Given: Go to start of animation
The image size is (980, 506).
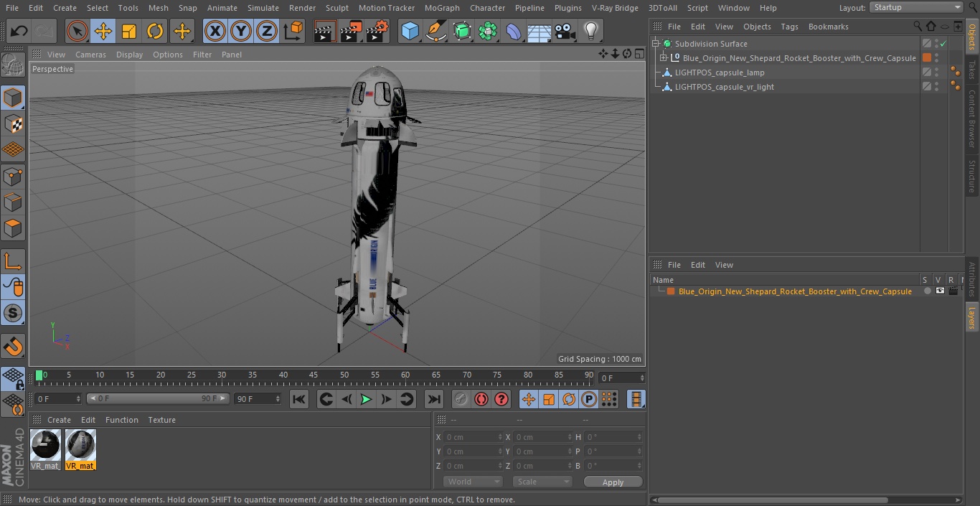Looking at the screenshot, I should [299, 399].
